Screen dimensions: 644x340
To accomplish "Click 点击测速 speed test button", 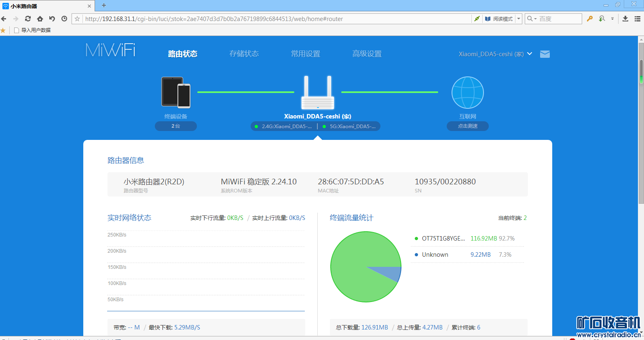I will pyautogui.click(x=468, y=126).
